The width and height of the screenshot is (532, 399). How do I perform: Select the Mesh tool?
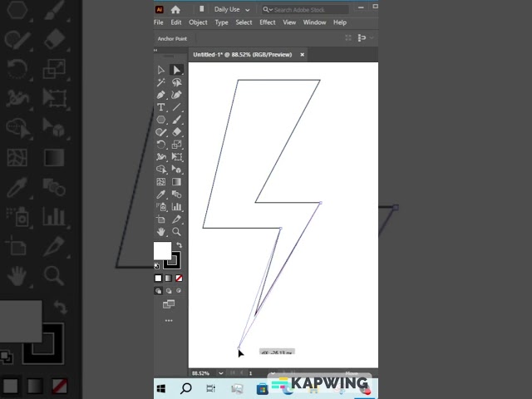coord(160,182)
